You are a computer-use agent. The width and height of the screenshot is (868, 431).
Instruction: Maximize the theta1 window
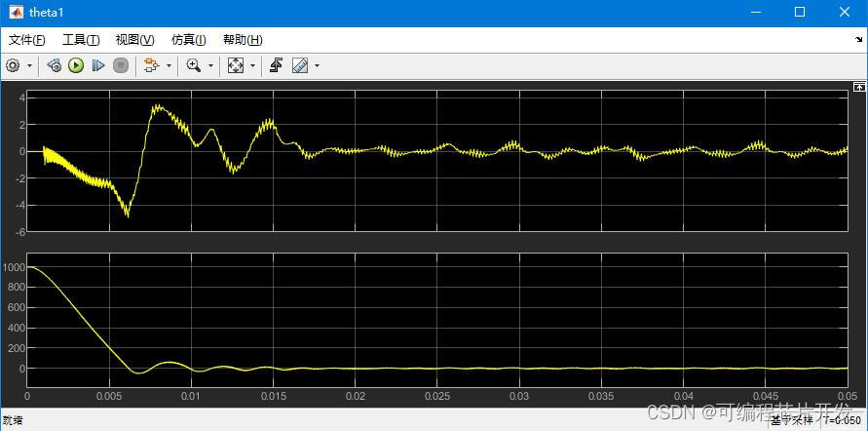coord(800,12)
